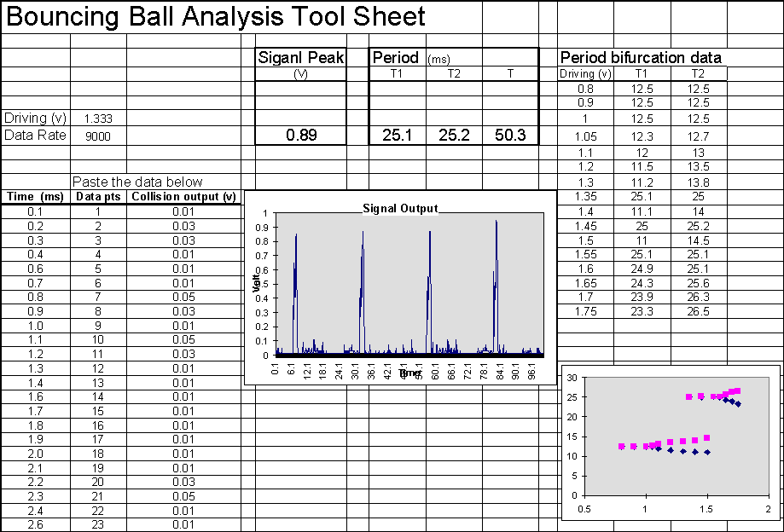Screen dimensions: 784x532
Task: Click the Signal Output chart title
Action: click(399, 208)
